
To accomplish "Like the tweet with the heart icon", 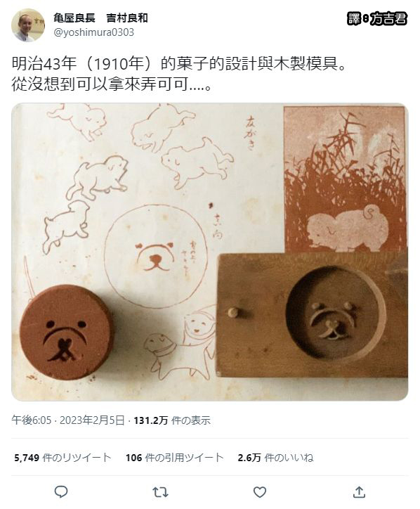I will point(259,492).
